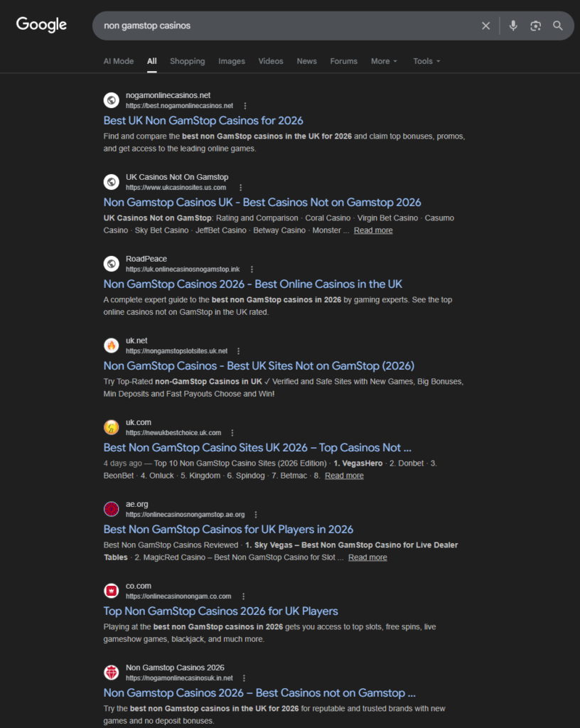
Task: Open three-dot menu for ukcasinosites.us.com result
Action: pos(240,188)
